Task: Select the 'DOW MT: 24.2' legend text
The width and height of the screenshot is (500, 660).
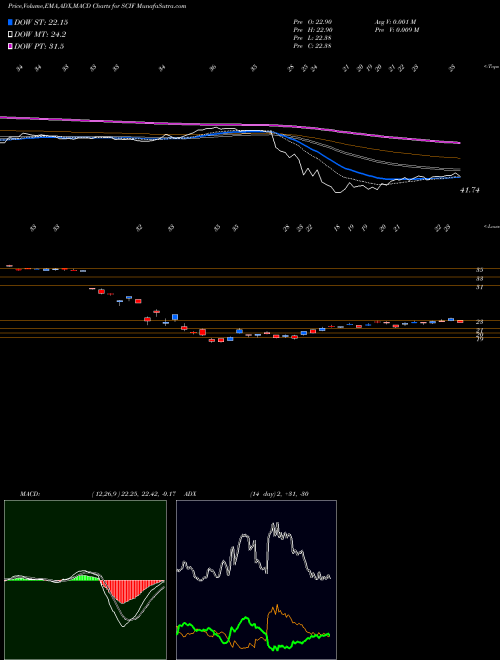Action: tap(40, 35)
